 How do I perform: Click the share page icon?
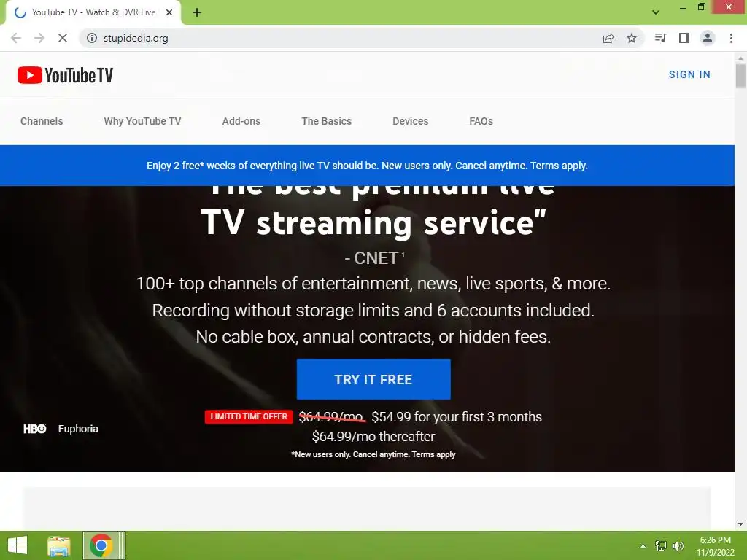[608, 38]
